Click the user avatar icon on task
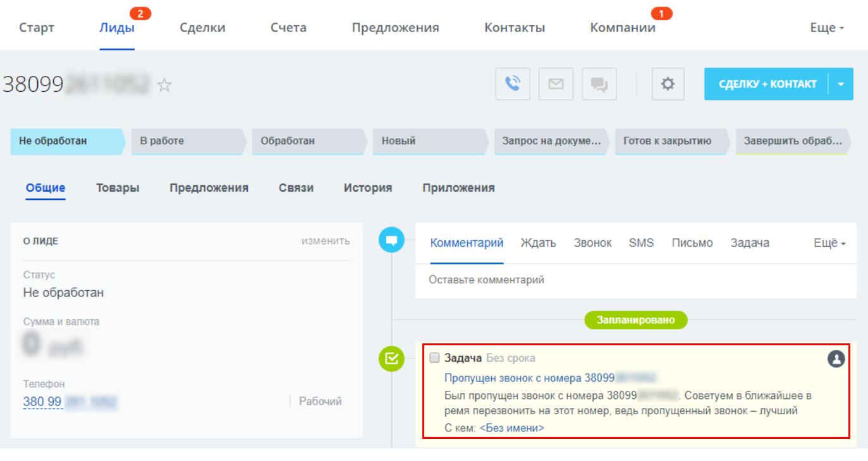Screen dimensions: 868x461 pos(836,359)
